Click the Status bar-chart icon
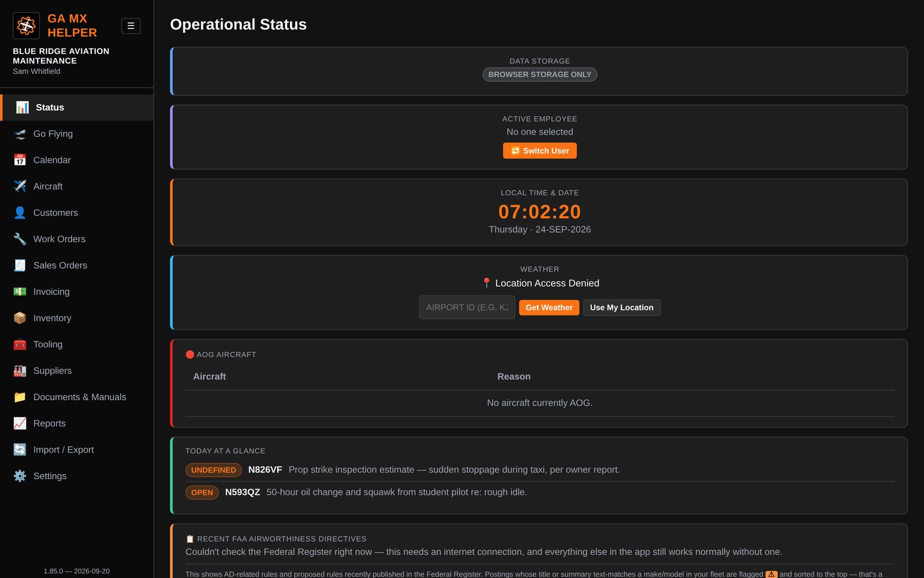Screen dimensions: 924x578 pyautogui.click(x=22, y=108)
